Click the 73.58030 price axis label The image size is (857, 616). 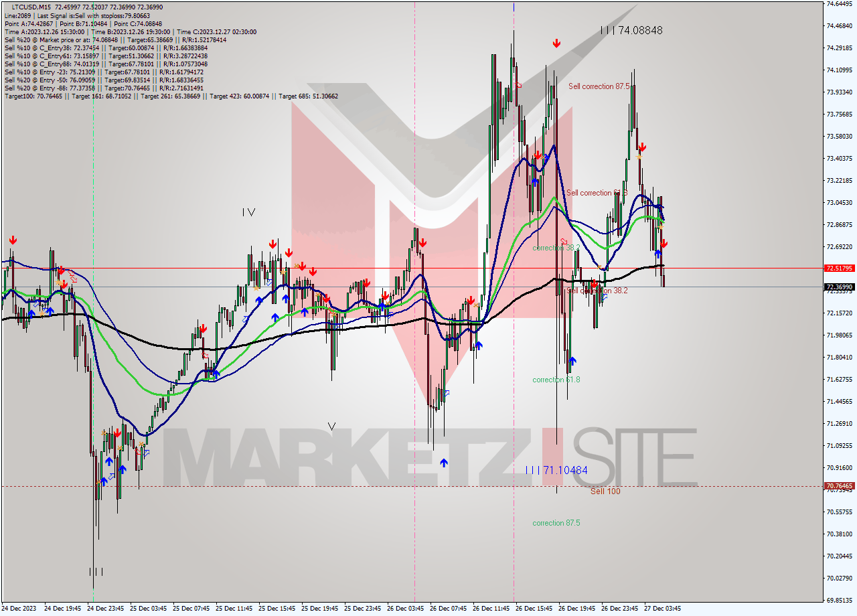pos(839,136)
